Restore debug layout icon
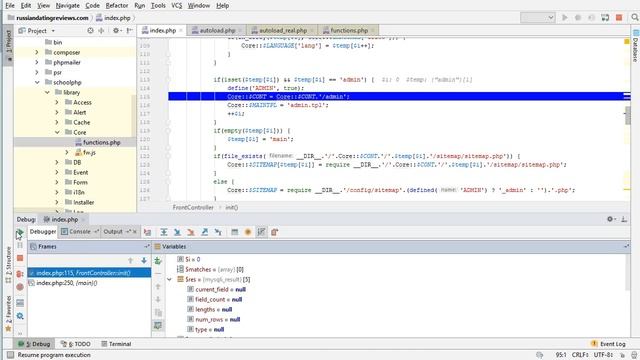640x360 pixels. 20,302
